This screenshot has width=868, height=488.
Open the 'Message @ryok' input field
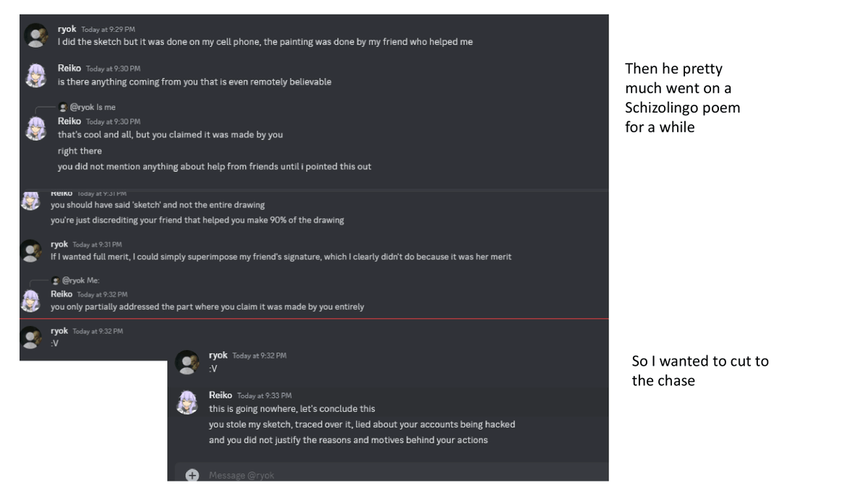[405, 475]
